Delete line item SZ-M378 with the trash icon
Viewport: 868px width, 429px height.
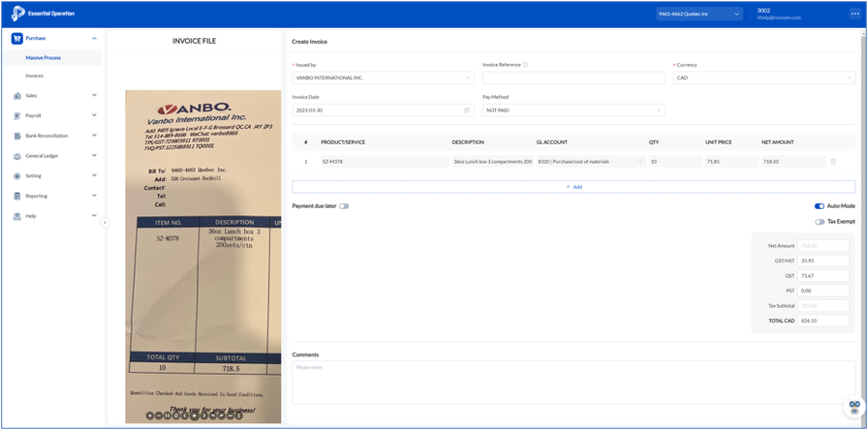[833, 162]
